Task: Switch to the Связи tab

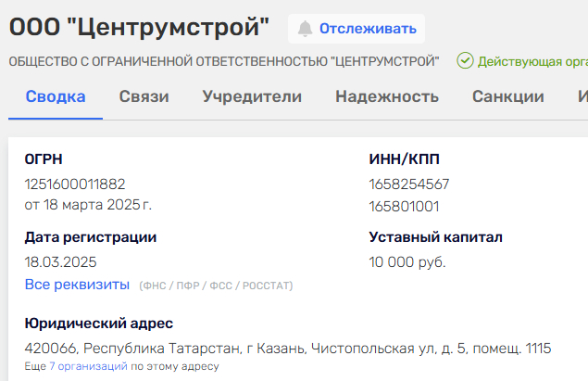Action: [144, 96]
